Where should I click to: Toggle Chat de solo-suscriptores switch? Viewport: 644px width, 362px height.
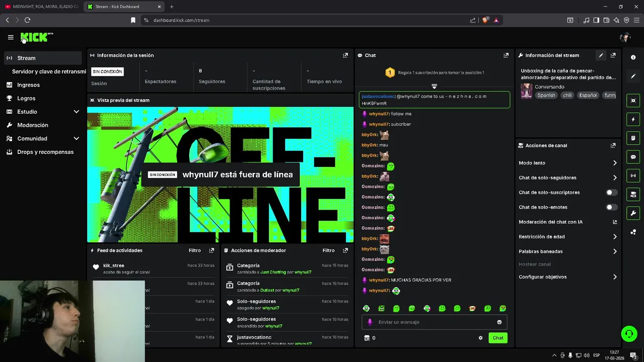(x=611, y=193)
